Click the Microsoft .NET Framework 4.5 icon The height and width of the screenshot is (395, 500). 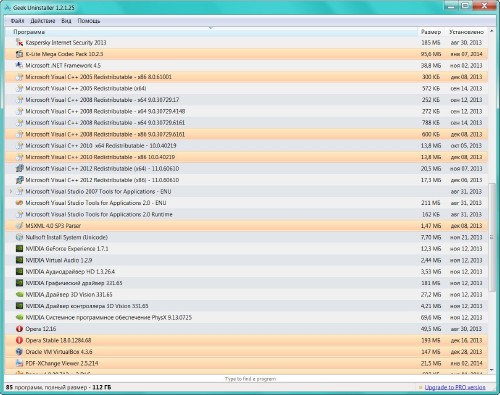[19, 65]
